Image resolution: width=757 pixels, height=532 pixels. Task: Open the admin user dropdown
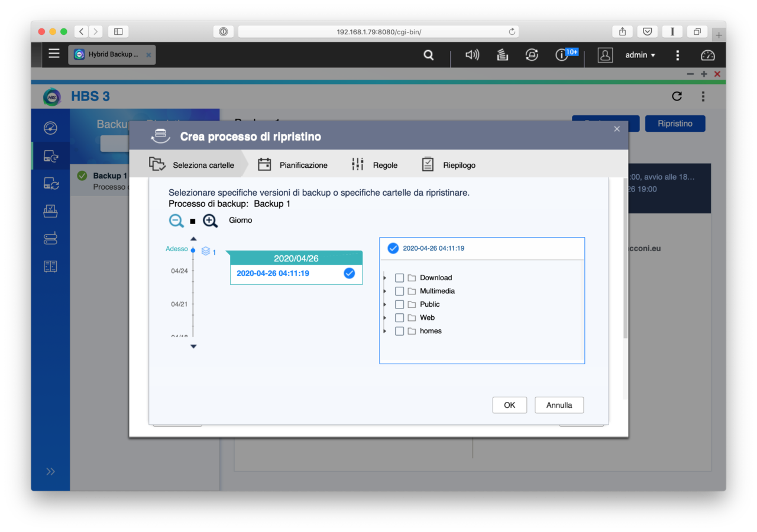coord(640,55)
